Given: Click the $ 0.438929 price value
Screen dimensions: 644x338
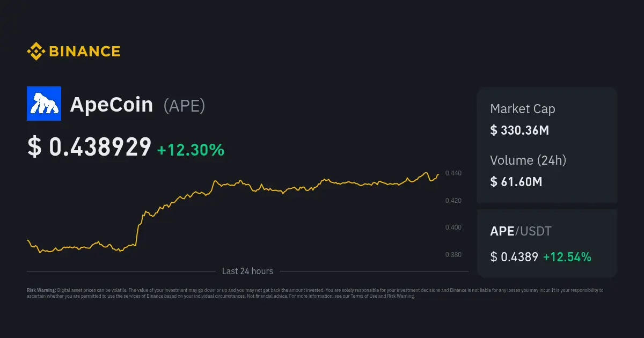Looking at the screenshot, I should [x=89, y=148].
